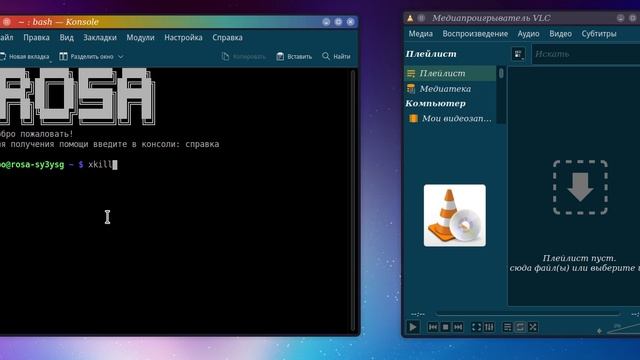Click Разделить окно button in Konsole
Viewport: 640px width, 360px height.
[x=86, y=56]
